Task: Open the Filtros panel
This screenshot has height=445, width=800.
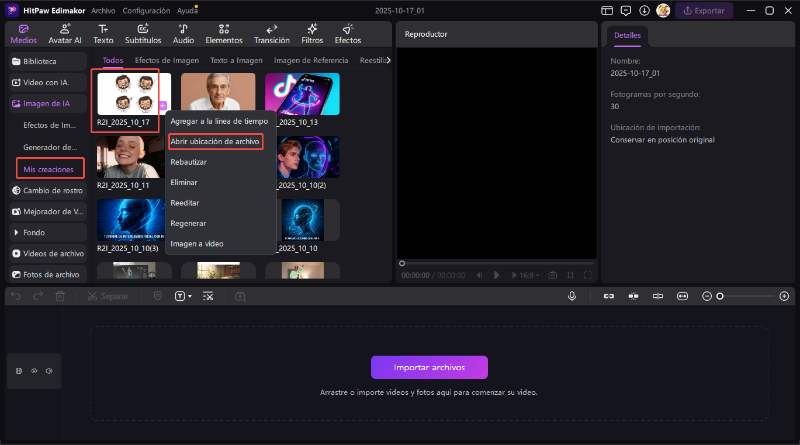Action: pyautogui.click(x=312, y=33)
